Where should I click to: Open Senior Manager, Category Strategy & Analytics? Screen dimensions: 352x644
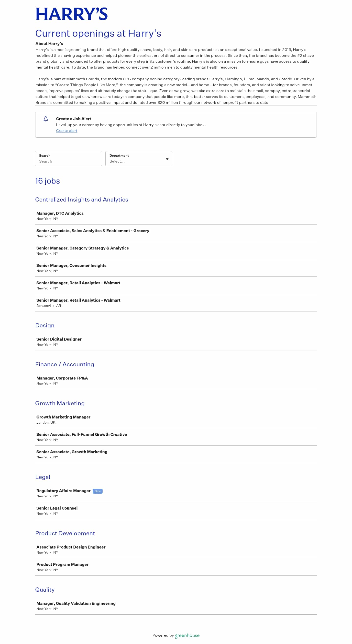176,250
